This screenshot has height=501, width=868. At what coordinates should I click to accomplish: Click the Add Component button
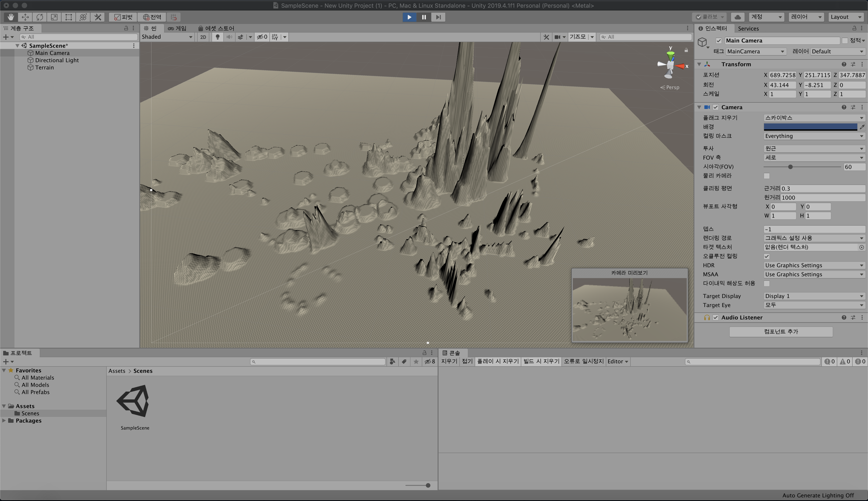(781, 331)
